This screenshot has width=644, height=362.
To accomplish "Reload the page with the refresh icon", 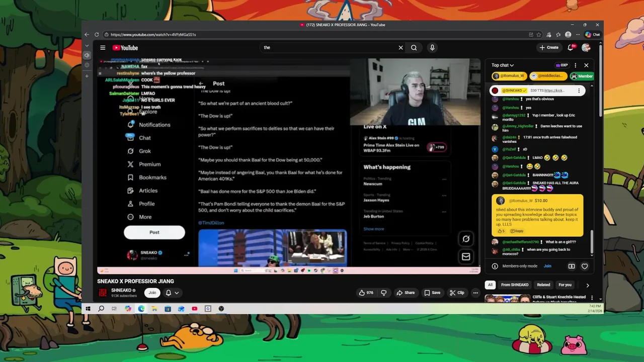I will (97, 35).
